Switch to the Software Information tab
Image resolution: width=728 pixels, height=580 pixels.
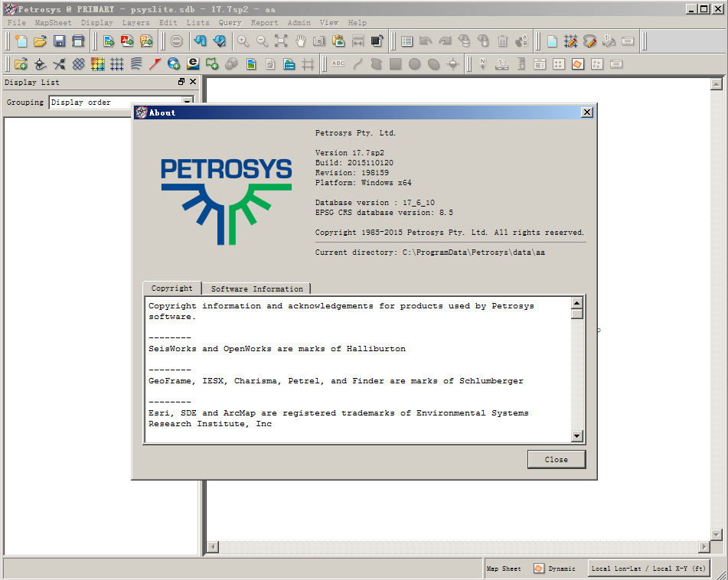coord(256,288)
